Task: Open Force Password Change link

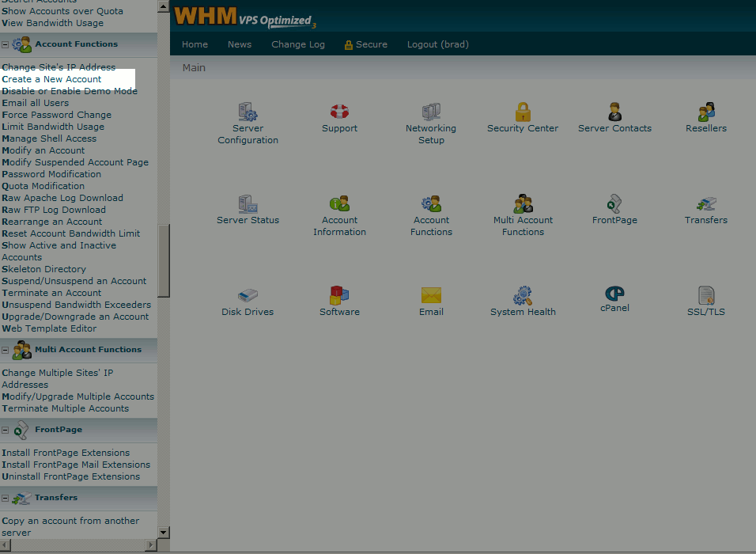Action: [x=56, y=115]
